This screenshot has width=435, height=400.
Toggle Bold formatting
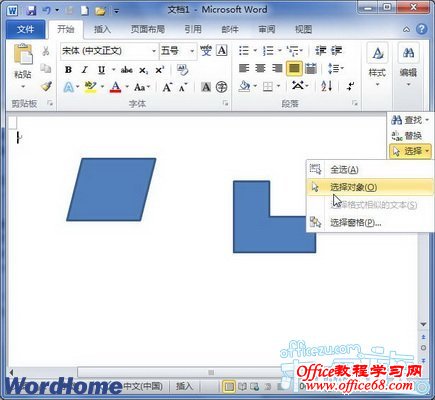(x=68, y=70)
